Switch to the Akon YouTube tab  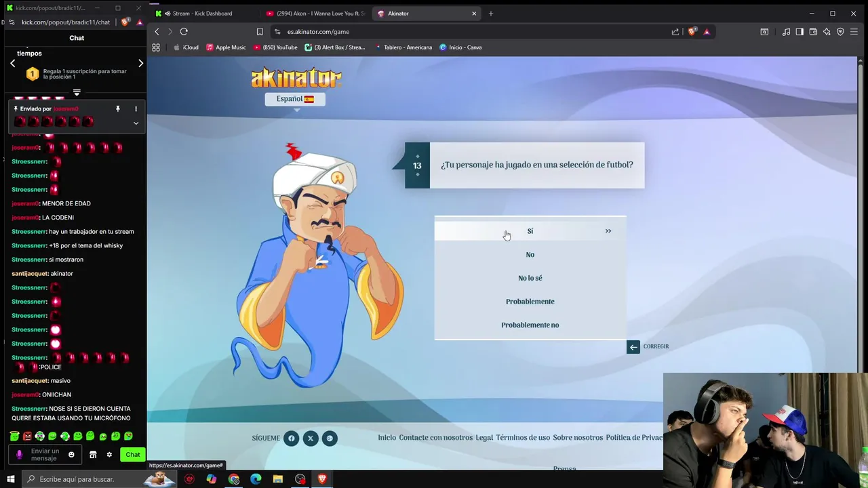tap(315, 14)
